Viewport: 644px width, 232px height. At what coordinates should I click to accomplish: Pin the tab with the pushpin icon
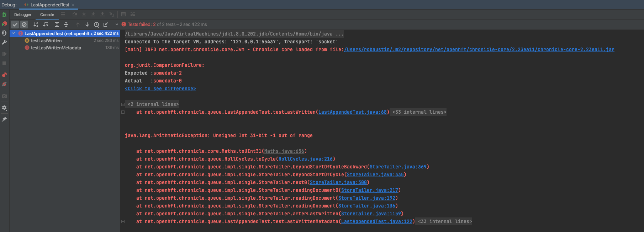[x=4, y=119]
